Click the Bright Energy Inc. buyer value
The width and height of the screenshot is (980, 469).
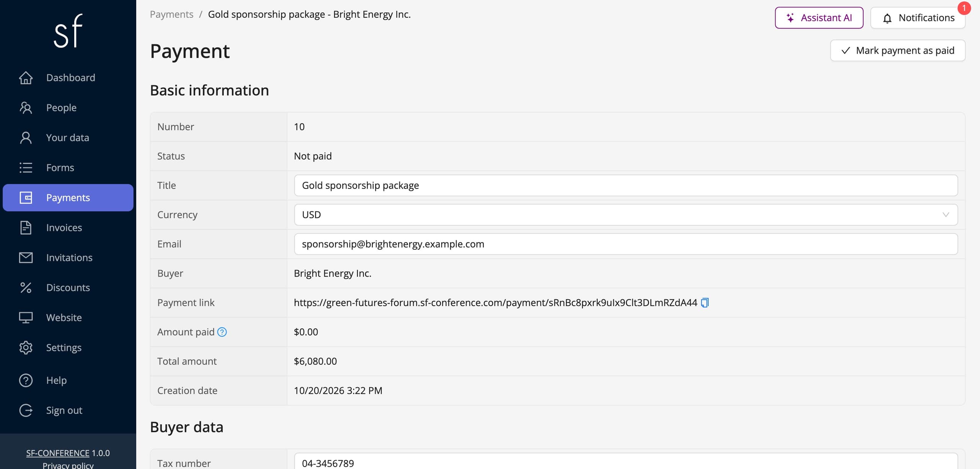tap(333, 273)
